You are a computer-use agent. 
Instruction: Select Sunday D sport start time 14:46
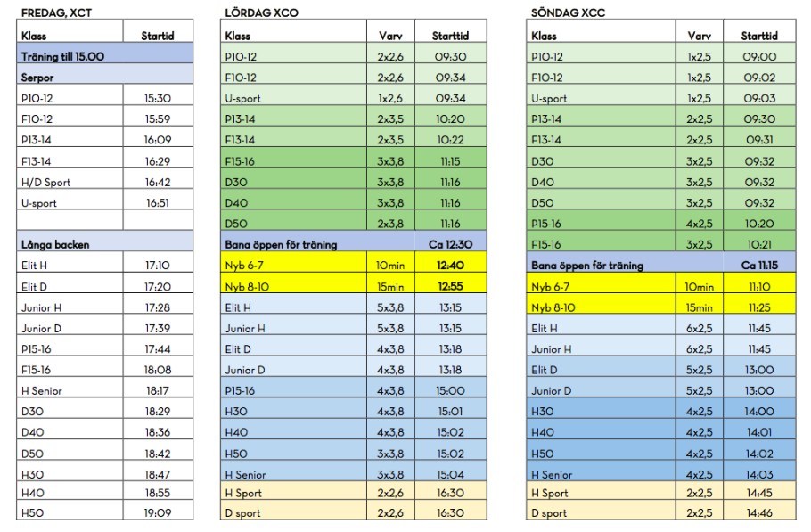point(759,513)
